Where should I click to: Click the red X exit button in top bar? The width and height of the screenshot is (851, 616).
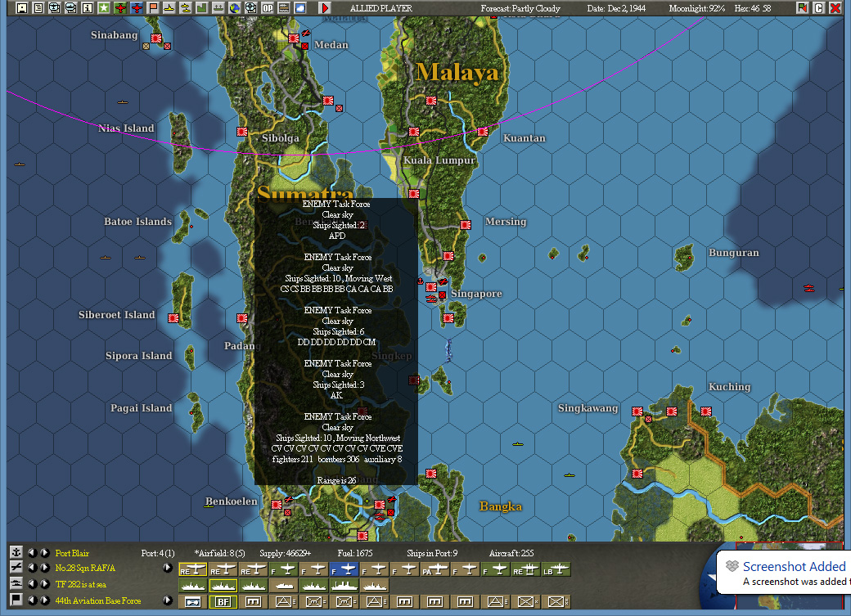[835, 7]
